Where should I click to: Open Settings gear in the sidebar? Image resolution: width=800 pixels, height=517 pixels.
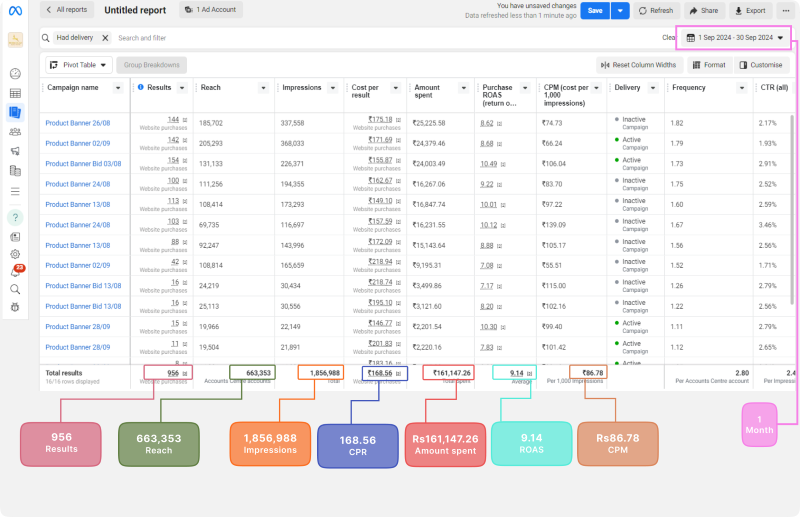point(15,254)
